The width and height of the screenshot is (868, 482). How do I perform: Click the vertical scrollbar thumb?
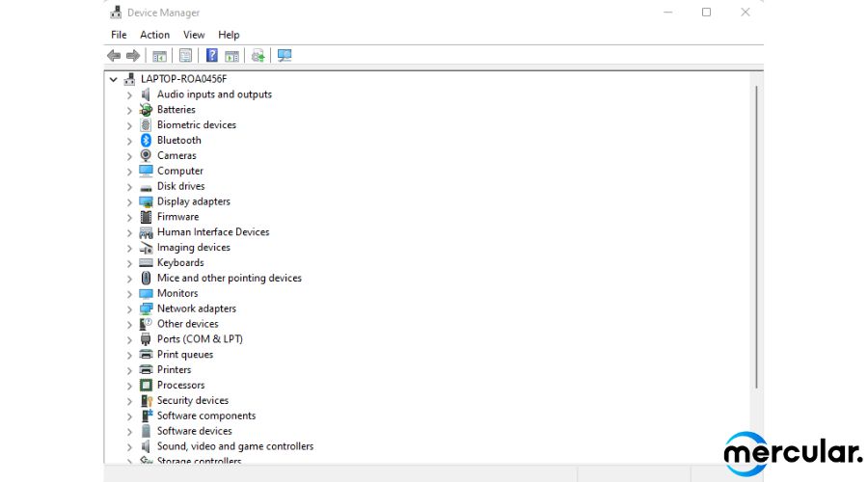tap(756, 236)
